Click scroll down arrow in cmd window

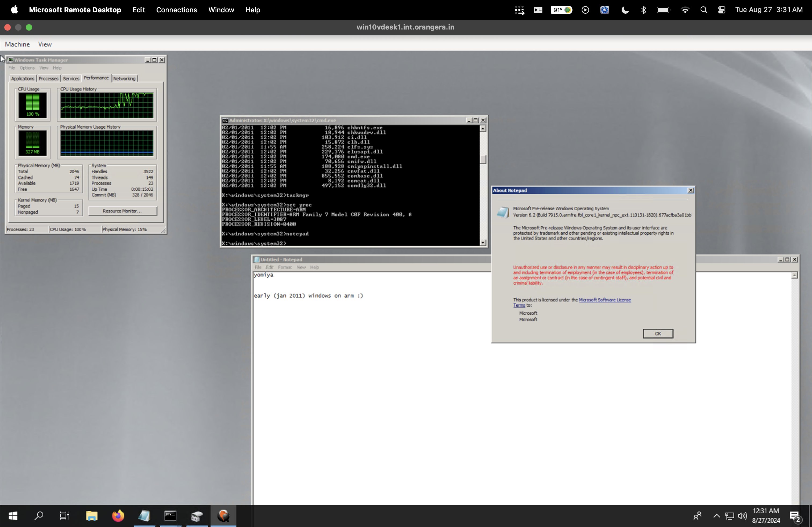point(483,242)
